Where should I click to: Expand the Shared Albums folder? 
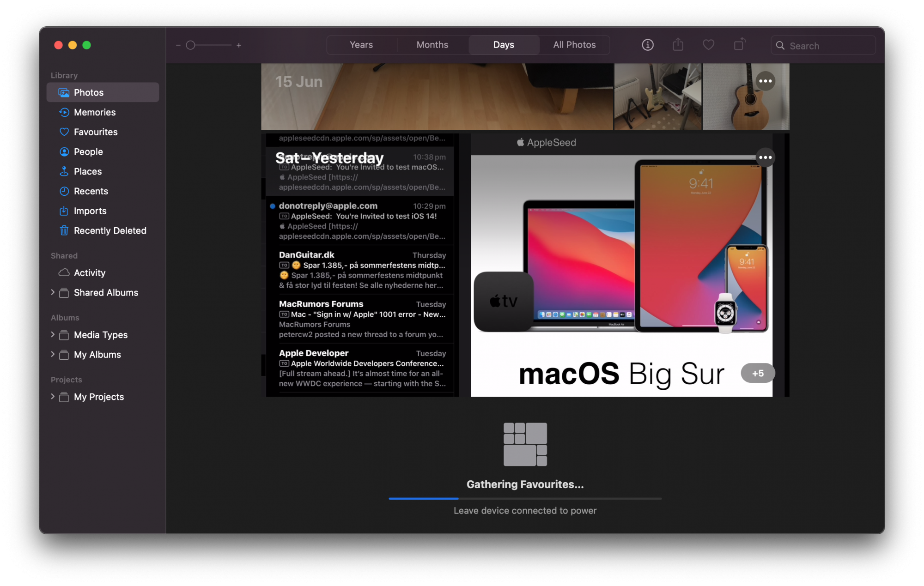[53, 292]
